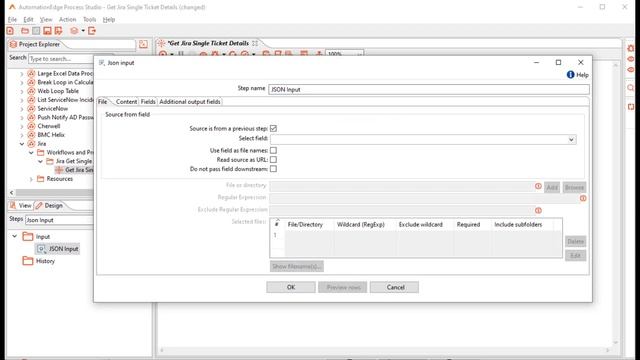Expand the Resources folder

click(31, 179)
